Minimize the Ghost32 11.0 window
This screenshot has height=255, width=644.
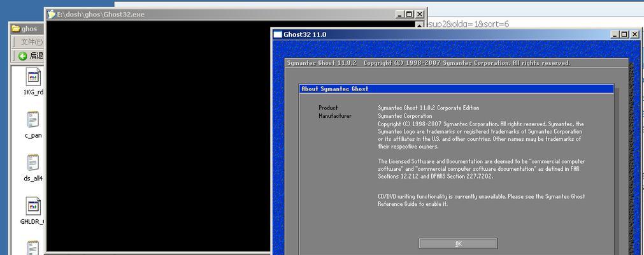coord(615,34)
